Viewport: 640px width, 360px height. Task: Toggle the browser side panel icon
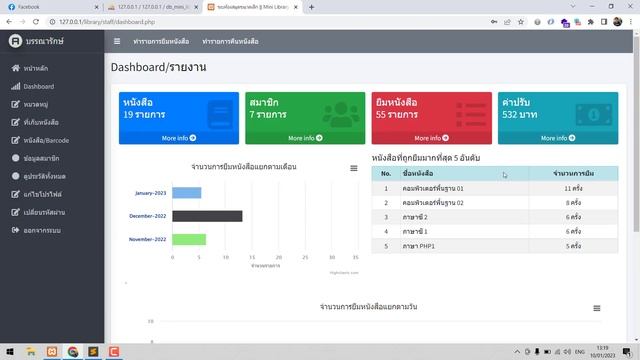[604, 22]
